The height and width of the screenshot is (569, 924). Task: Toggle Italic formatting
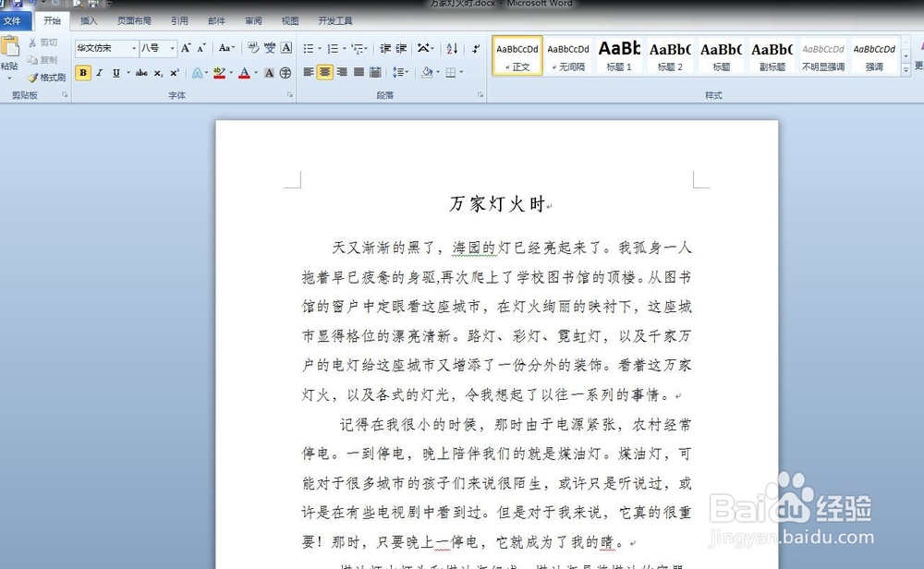point(100,73)
